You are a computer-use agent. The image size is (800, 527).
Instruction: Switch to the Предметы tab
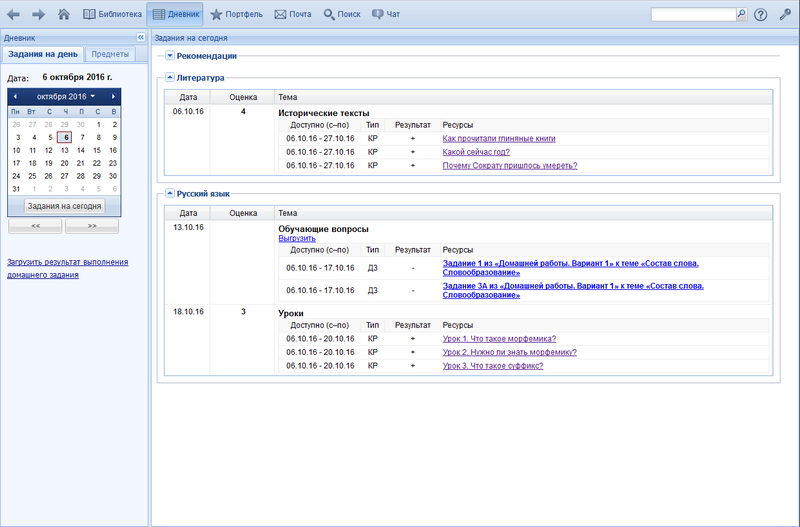click(x=110, y=54)
